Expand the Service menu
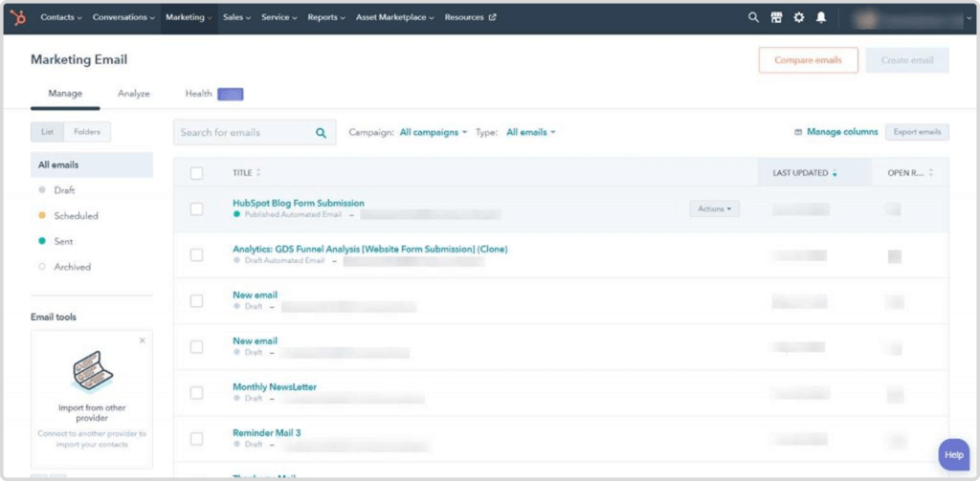This screenshot has width=980, height=481. click(279, 17)
